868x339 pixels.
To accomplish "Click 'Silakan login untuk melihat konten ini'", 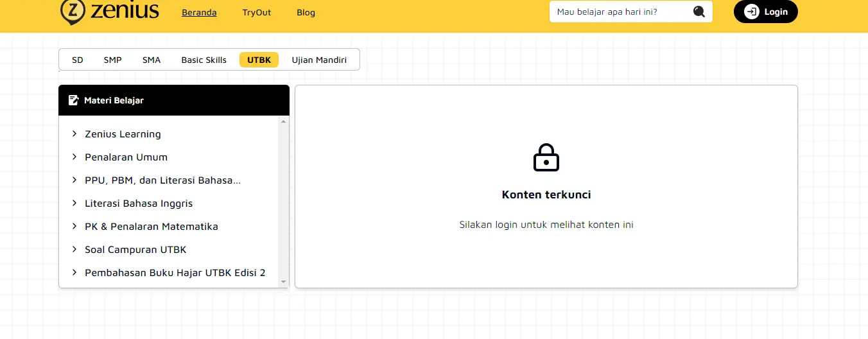I will click(546, 225).
